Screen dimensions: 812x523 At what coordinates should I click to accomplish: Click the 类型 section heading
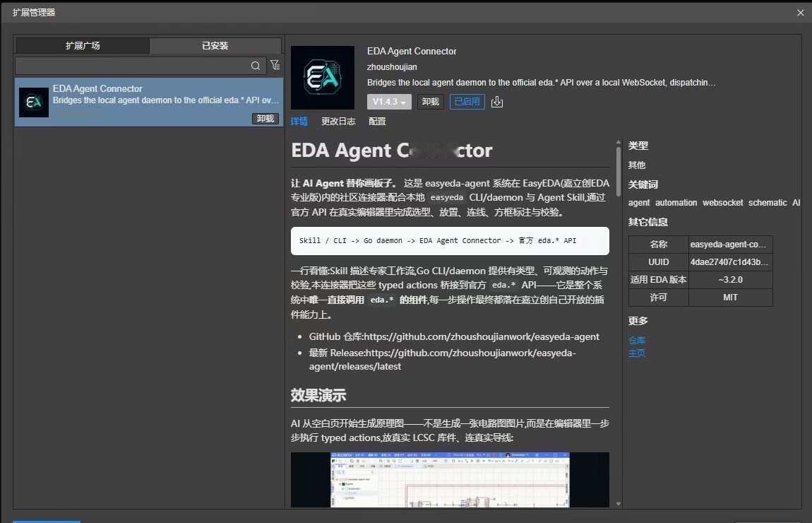pos(638,146)
